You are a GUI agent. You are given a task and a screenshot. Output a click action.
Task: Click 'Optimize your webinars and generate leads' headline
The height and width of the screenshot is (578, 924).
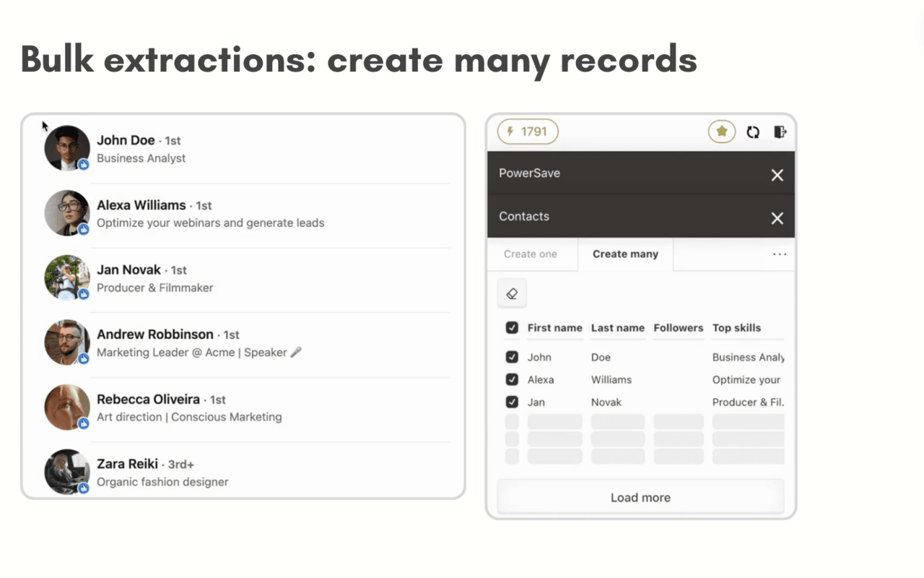[x=210, y=223]
